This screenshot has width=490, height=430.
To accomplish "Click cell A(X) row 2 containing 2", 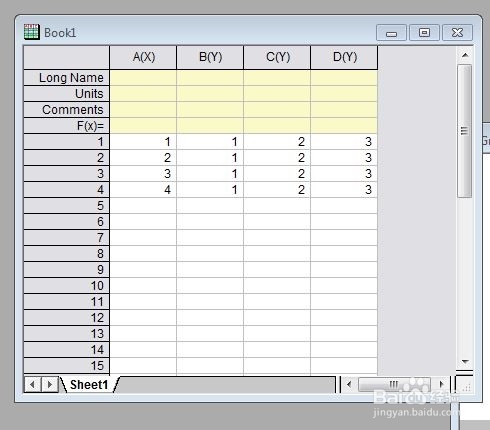I will 143,158.
